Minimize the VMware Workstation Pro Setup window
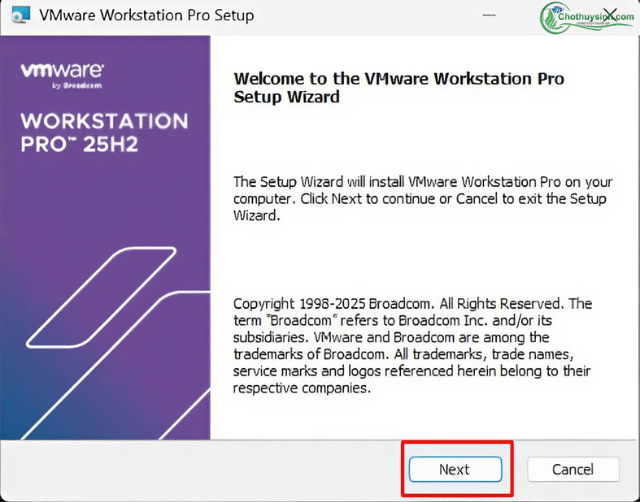 click(489, 15)
